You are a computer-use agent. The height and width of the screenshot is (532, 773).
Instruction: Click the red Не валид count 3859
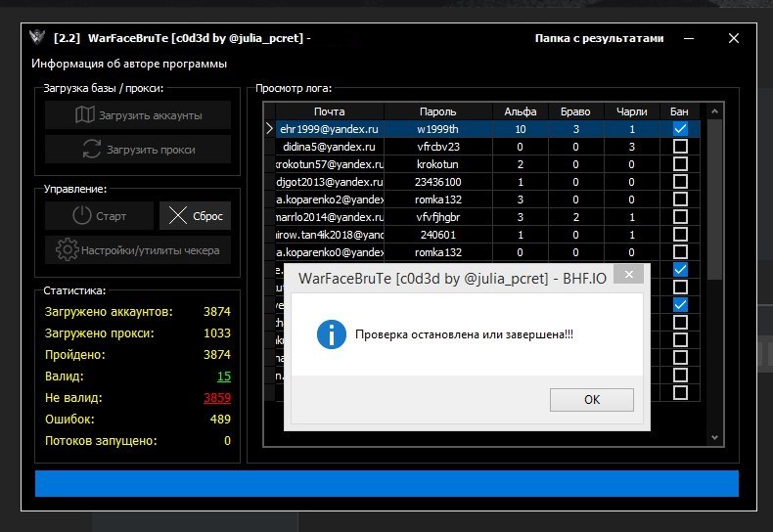[217, 397]
